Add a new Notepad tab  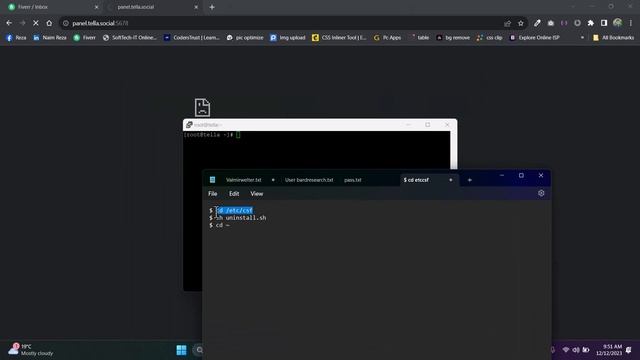pyautogui.click(x=469, y=180)
